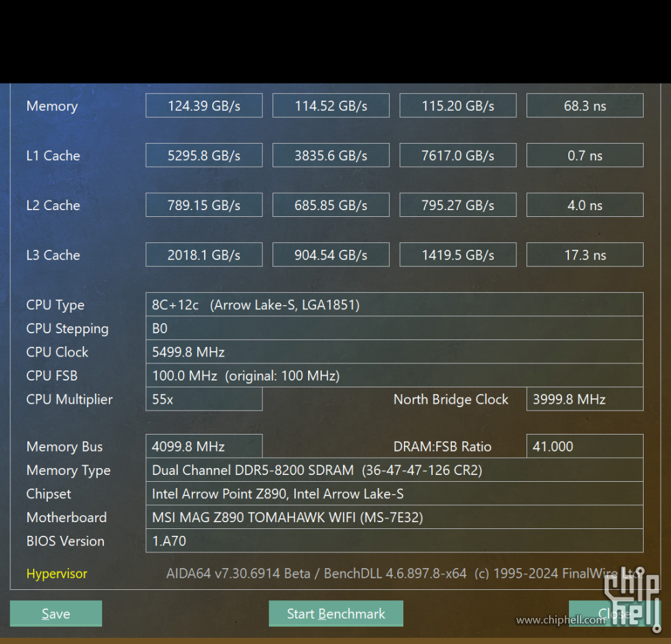Select the CPU Clock 5499.8 MHz value
The image size is (671, 644).
(x=394, y=352)
